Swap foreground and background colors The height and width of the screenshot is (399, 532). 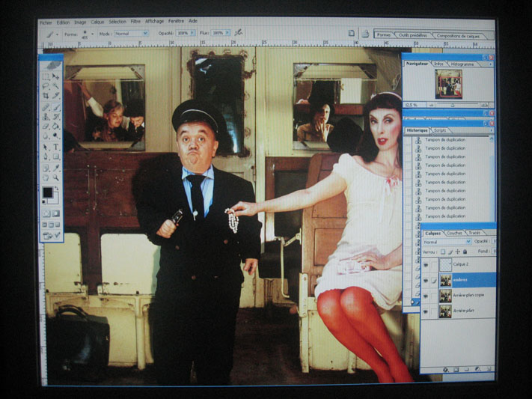(57, 188)
